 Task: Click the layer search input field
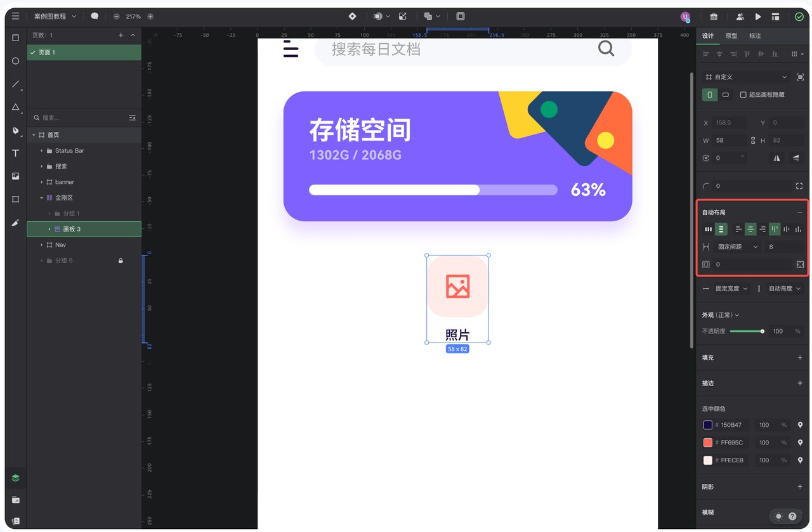[82, 118]
